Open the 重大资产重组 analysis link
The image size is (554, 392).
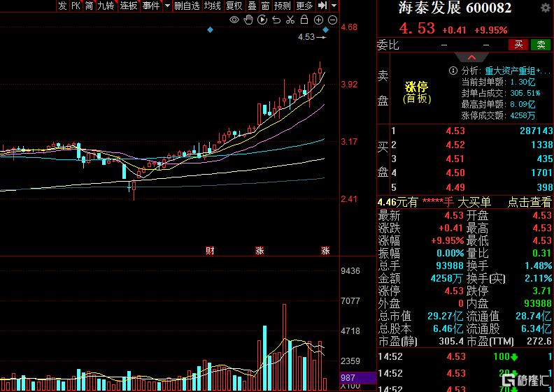[x=518, y=71]
